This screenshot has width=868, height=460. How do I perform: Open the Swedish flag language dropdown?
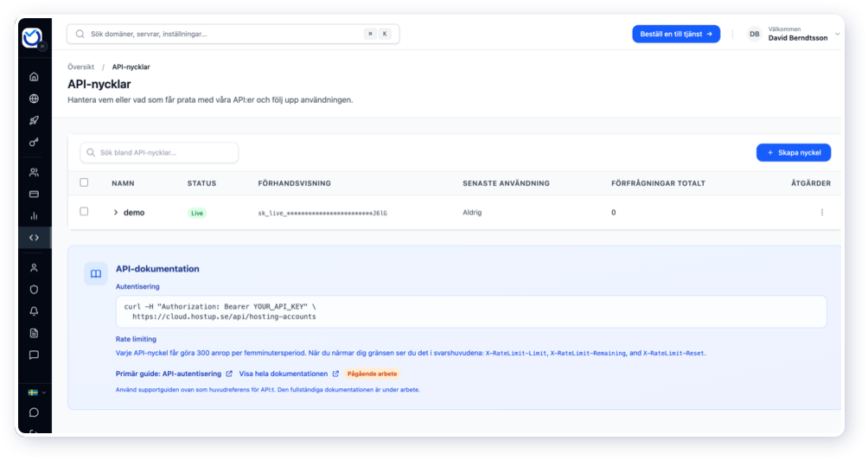(36, 393)
